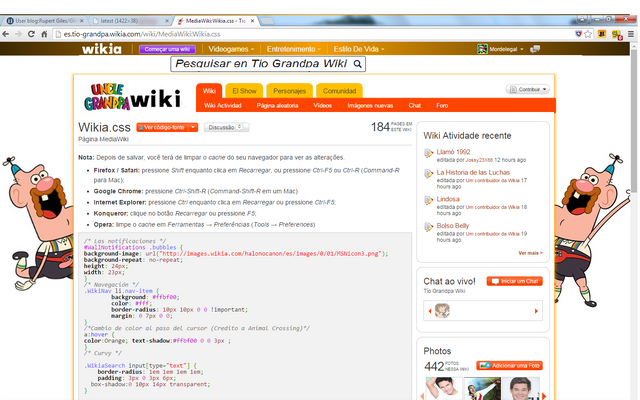This screenshot has height=400, width=640.
Task: Open the Chrome menu hamburger icon
Action: 631,34
